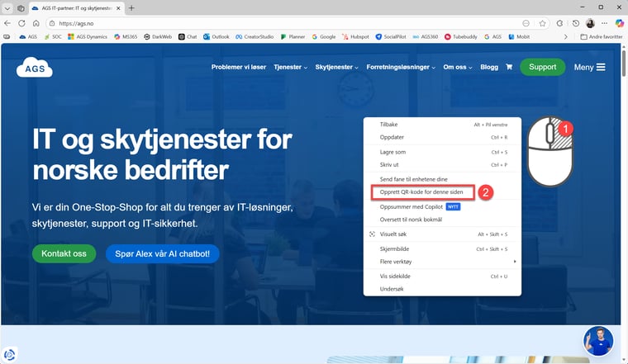Open the shopping cart icon

tap(509, 67)
